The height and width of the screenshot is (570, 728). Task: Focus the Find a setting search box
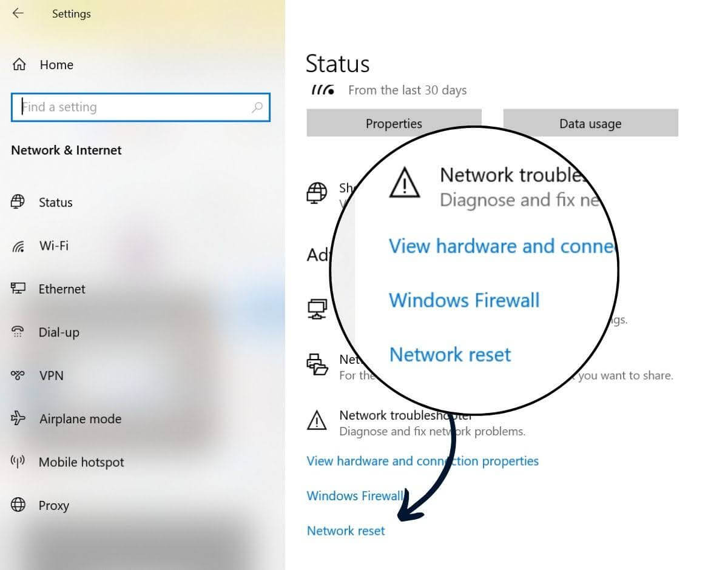click(x=141, y=107)
